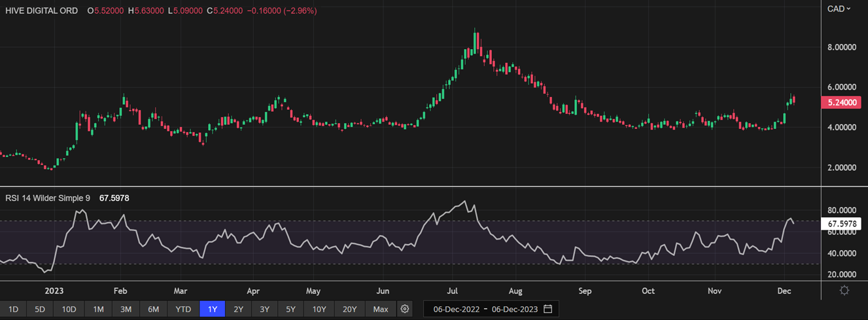
Task: Expand the CAD currency dropdown
Action: pyautogui.click(x=839, y=9)
